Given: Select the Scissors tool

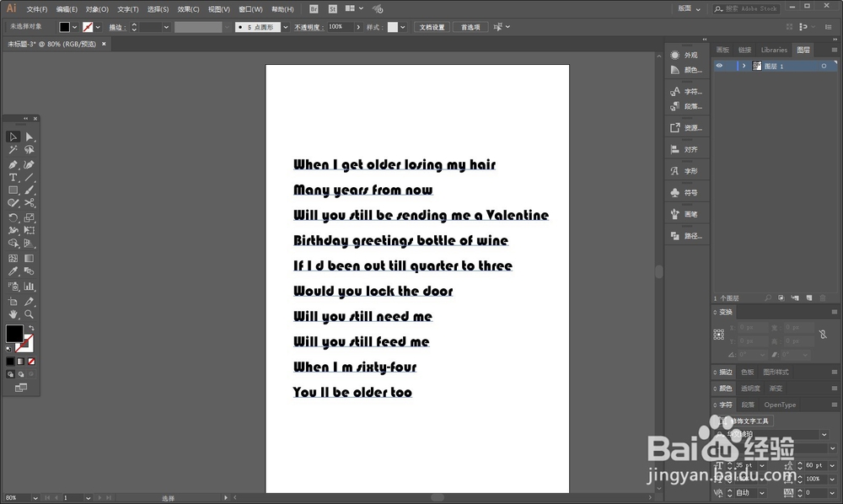Looking at the screenshot, I should point(29,203).
